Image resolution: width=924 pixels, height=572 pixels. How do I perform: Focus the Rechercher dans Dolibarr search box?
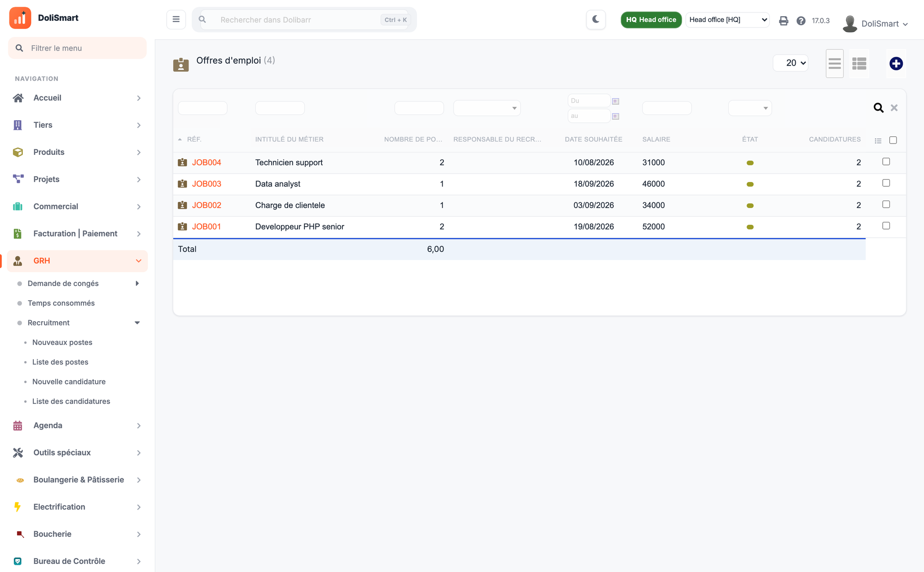click(304, 19)
